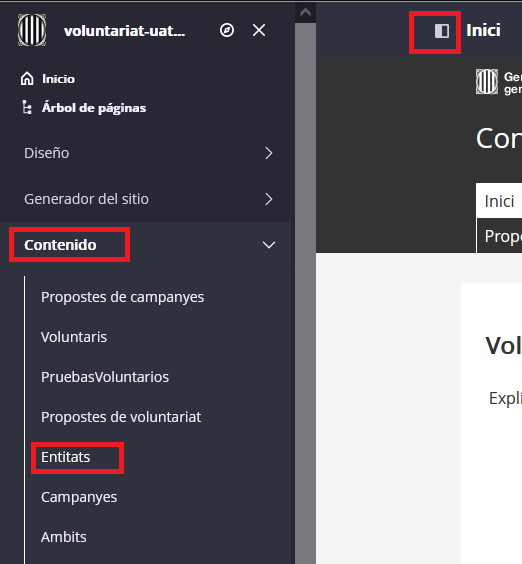The height and width of the screenshot is (564, 522).
Task: Click the home icon next to Inicio
Action: coord(27,78)
